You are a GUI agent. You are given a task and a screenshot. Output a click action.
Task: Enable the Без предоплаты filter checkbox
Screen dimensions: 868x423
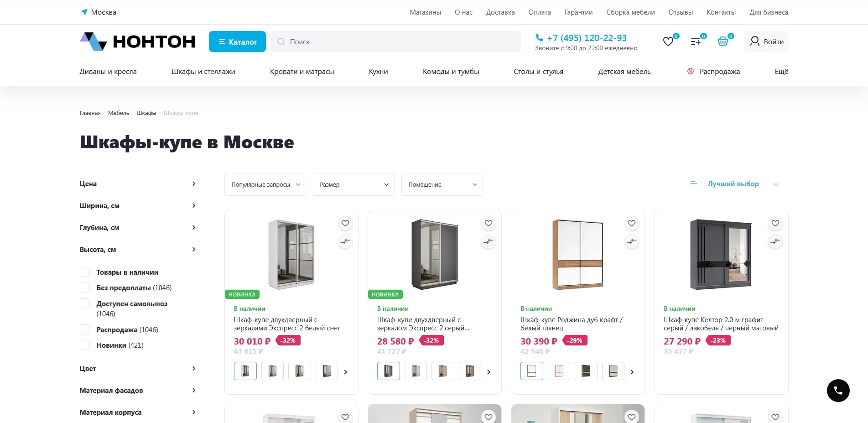85,287
